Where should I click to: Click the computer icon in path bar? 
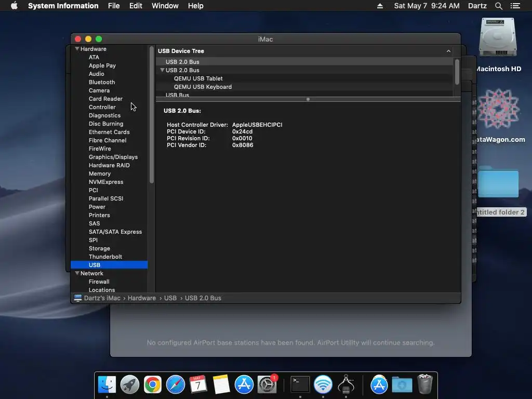[78, 298]
